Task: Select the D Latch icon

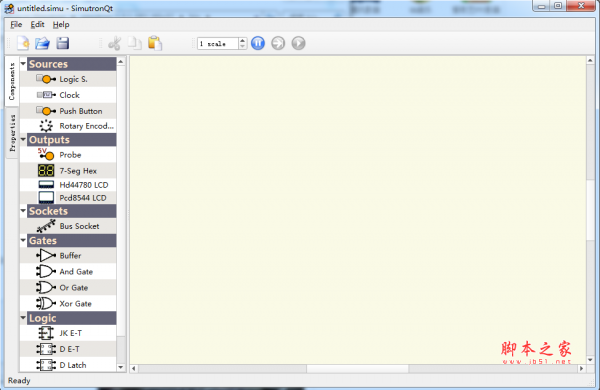Action: tap(46, 365)
